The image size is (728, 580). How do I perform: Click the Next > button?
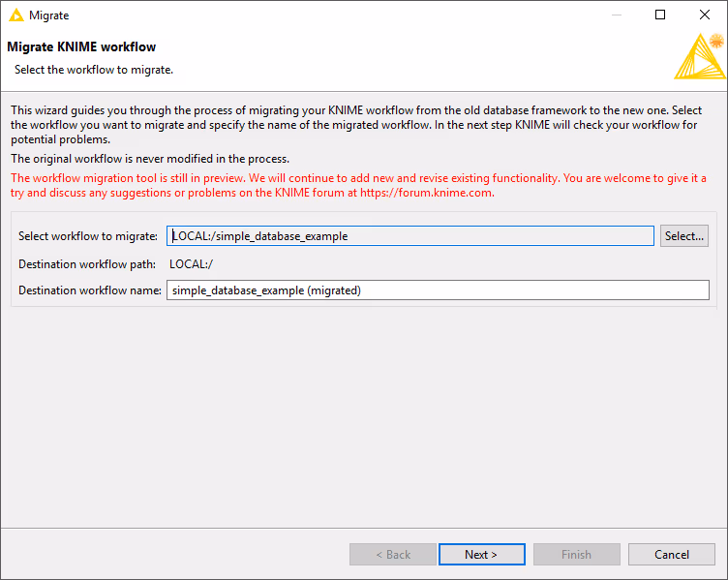[481, 555]
